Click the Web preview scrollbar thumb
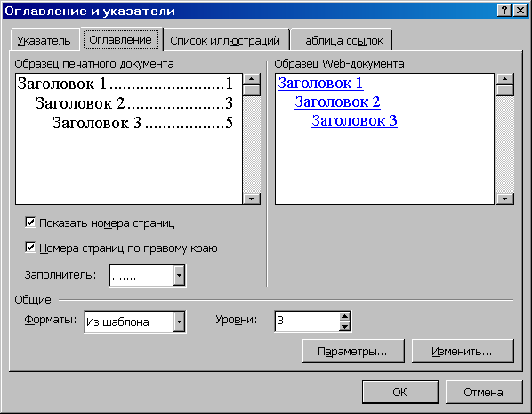Screen dimensions: 532x414 coord(504,90)
